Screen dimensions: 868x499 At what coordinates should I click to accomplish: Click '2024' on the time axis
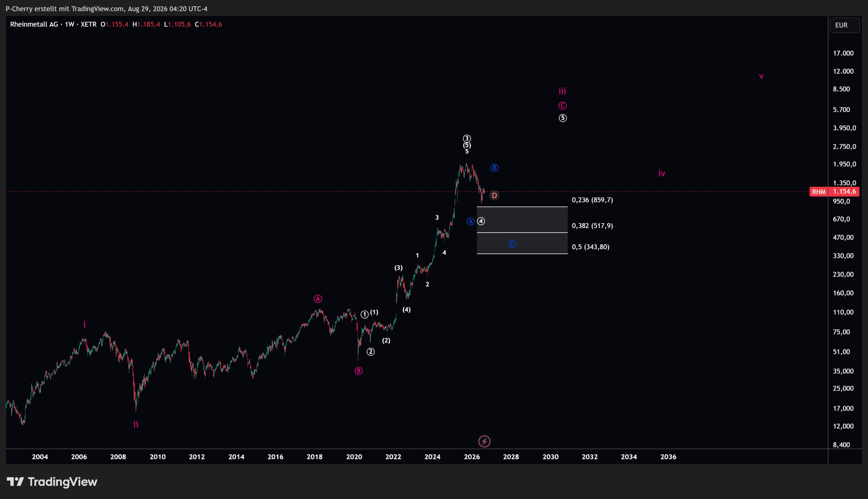pyautogui.click(x=432, y=457)
